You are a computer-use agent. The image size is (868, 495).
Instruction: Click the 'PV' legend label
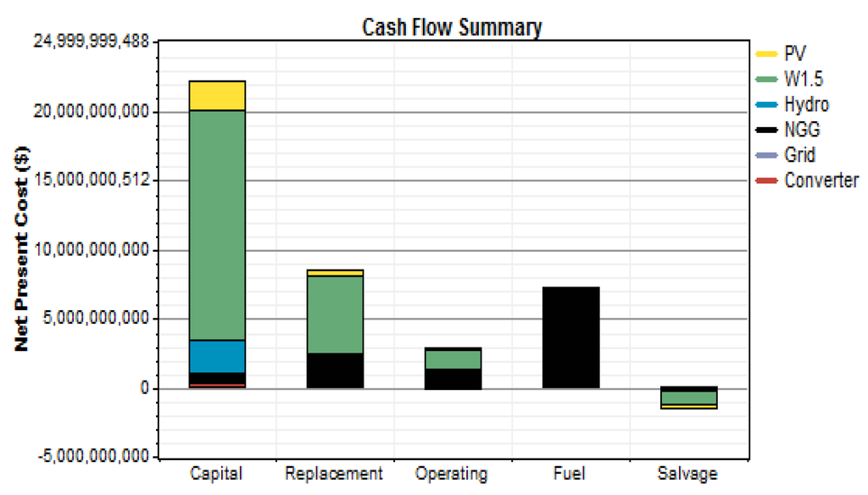[795, 53]
